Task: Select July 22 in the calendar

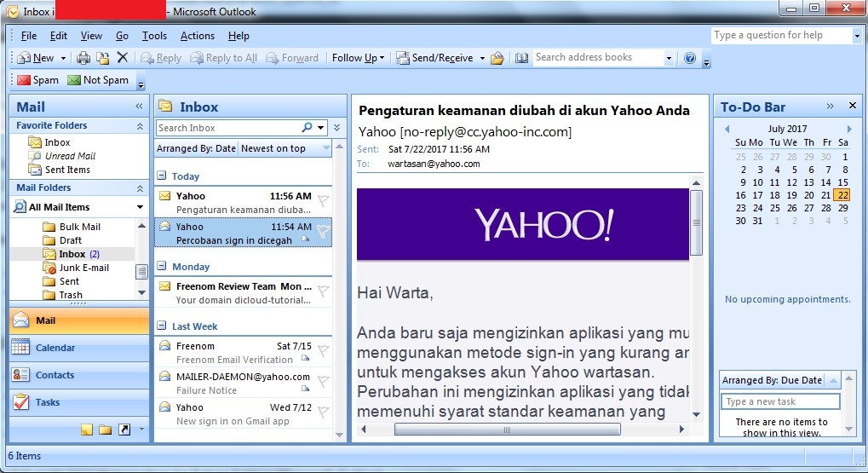Action: click(842, 195)
